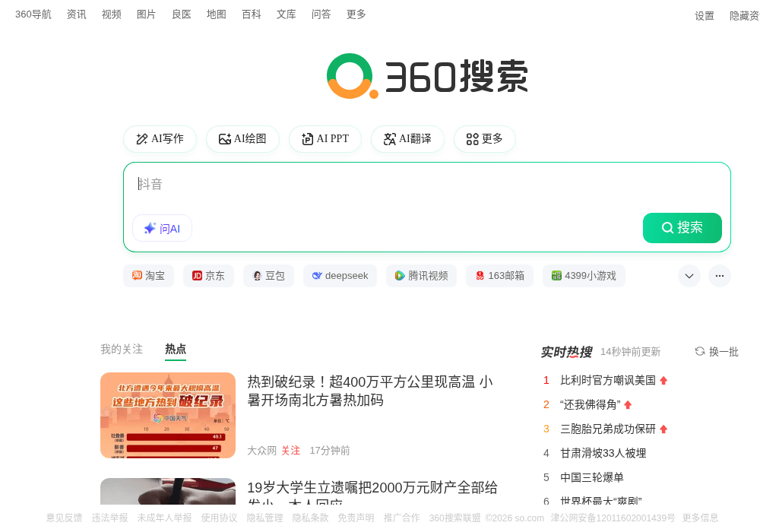Open headline 热到破纪录 news article
This screenshot has height=532, width=760.
[370, 391]
